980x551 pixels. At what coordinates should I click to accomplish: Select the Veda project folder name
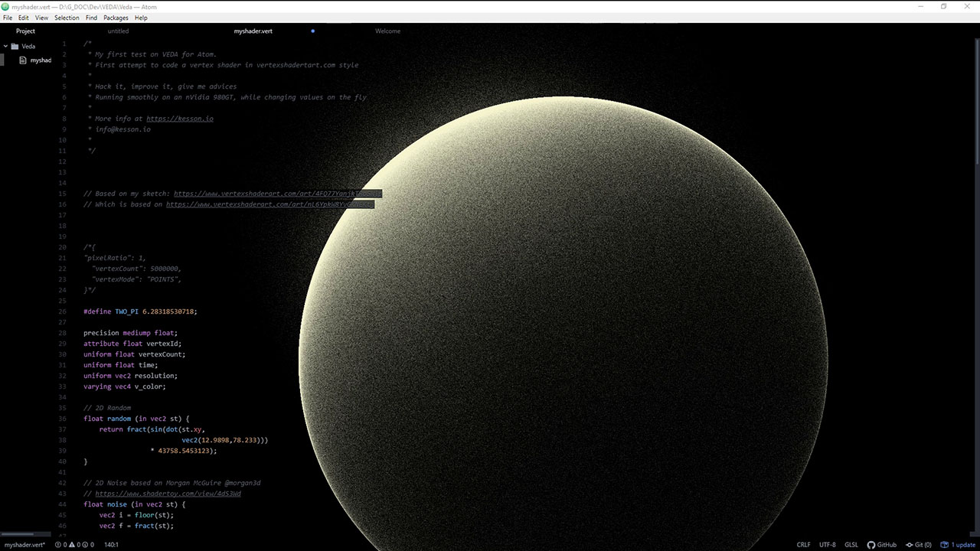[x=28, y=46]
